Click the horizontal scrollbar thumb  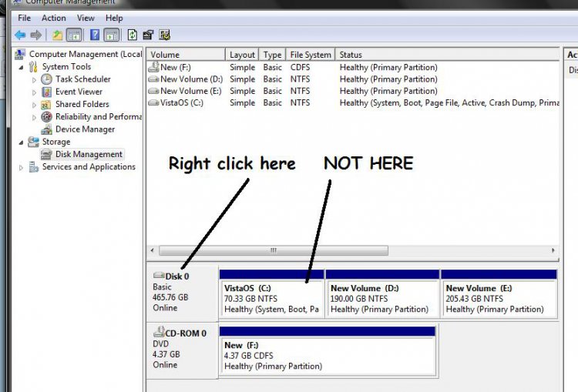pyautogui.click(x=273, y=250)
